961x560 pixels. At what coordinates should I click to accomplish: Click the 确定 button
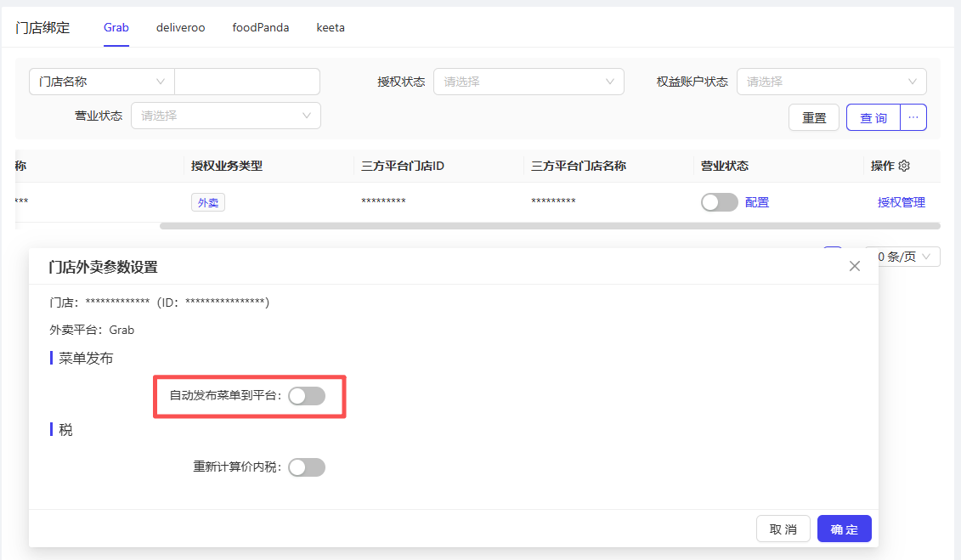point(844,529)
